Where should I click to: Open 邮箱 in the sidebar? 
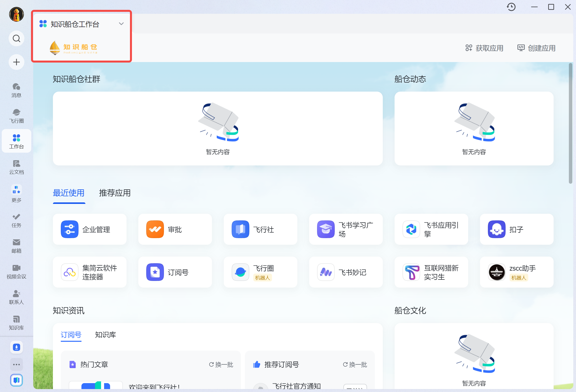16,246
